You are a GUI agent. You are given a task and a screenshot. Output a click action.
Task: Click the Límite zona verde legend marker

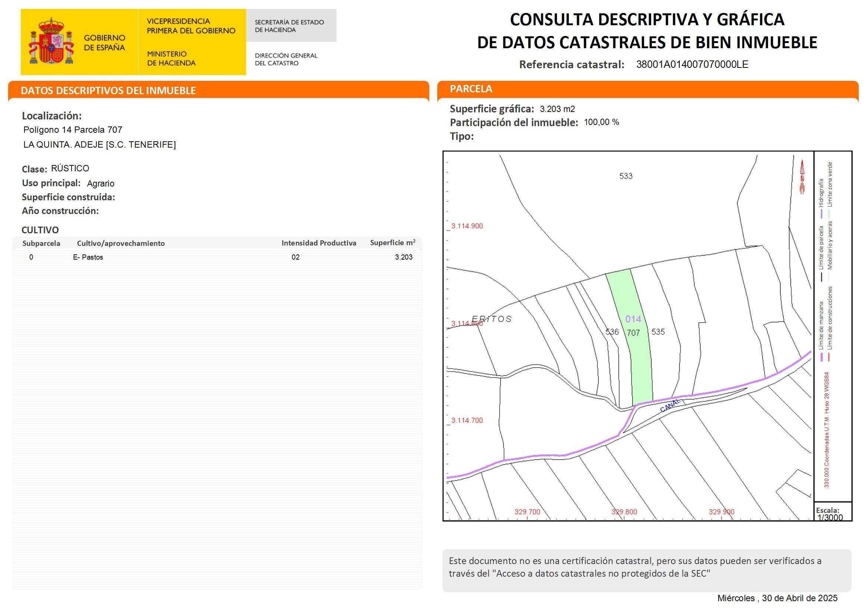(x=829, y=214)
